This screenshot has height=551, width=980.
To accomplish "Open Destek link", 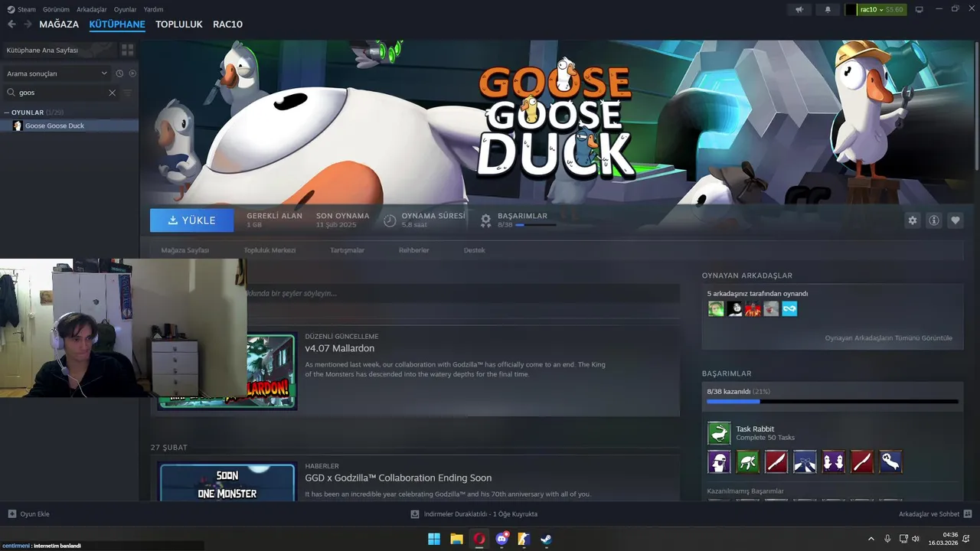I will (474, 250).
